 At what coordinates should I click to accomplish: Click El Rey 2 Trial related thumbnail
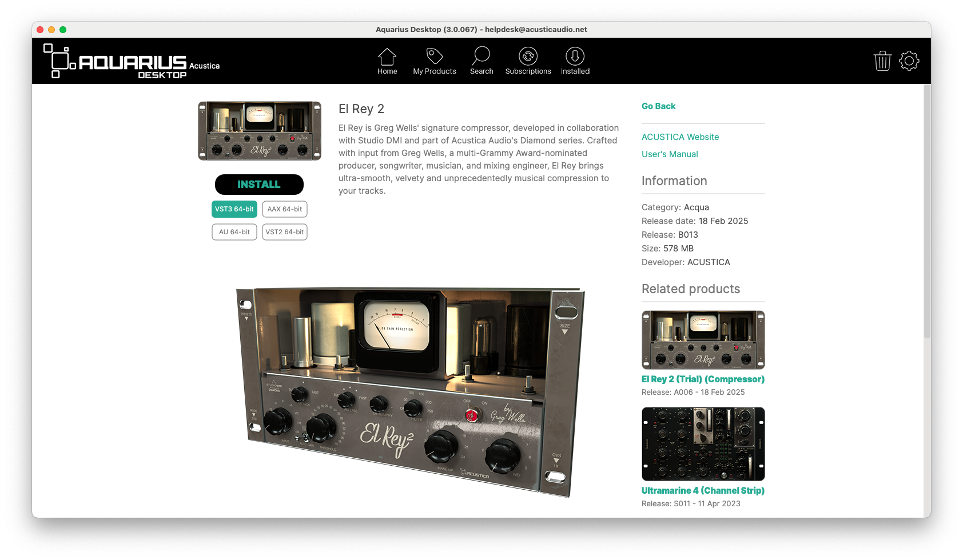tap(703, 340)
